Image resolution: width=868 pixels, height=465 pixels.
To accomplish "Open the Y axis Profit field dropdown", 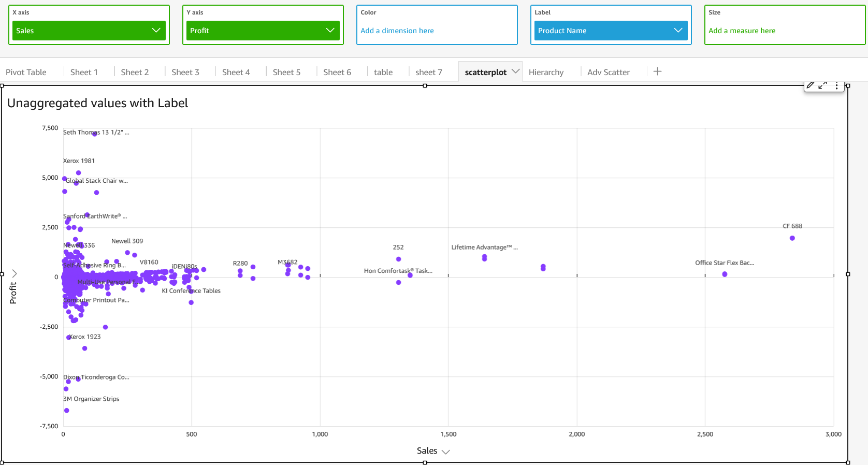I will coord(330,31).
